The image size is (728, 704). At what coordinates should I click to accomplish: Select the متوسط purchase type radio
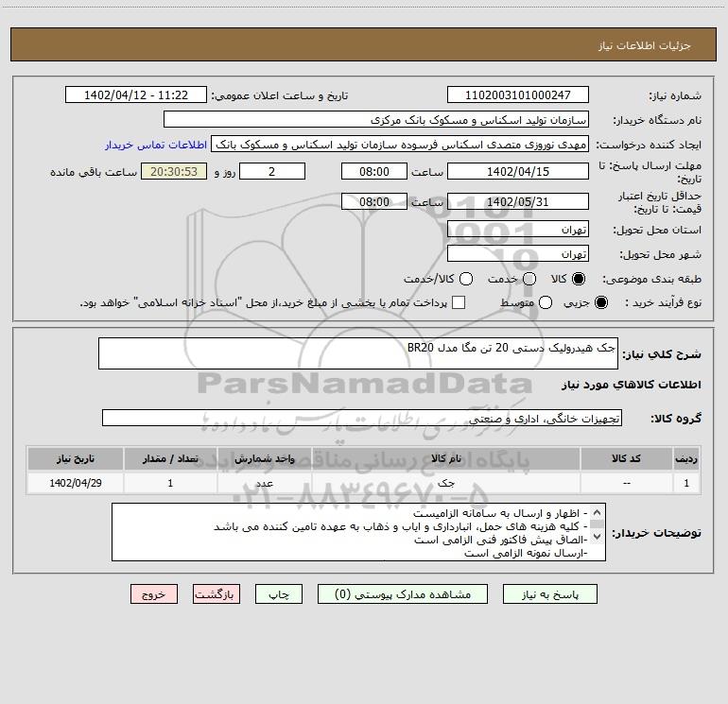[546, 302]
